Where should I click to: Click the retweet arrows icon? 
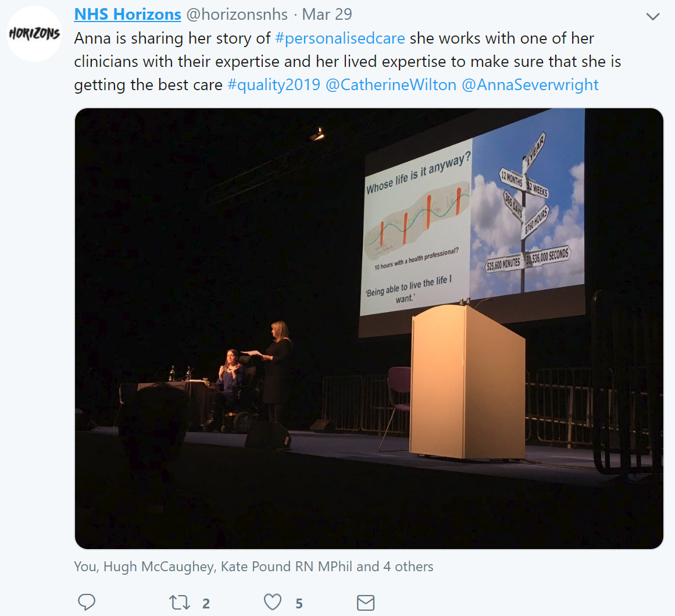[x=180, y=602]
